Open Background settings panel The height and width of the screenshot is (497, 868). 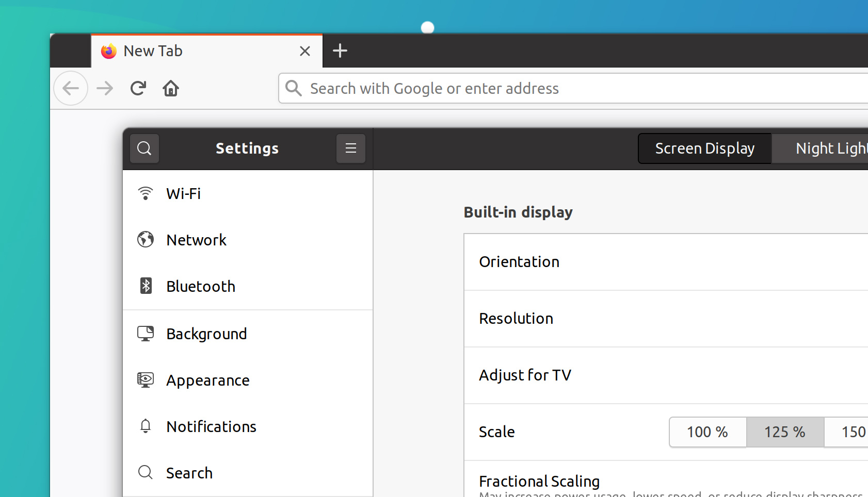pos(248,334)
